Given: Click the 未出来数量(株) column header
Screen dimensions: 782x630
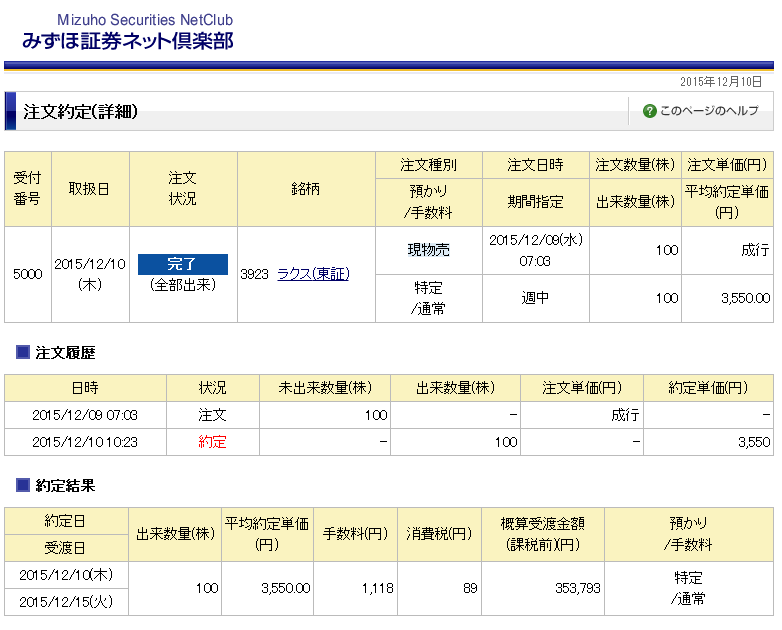Looking at the screenshot, I should point(325,388).
